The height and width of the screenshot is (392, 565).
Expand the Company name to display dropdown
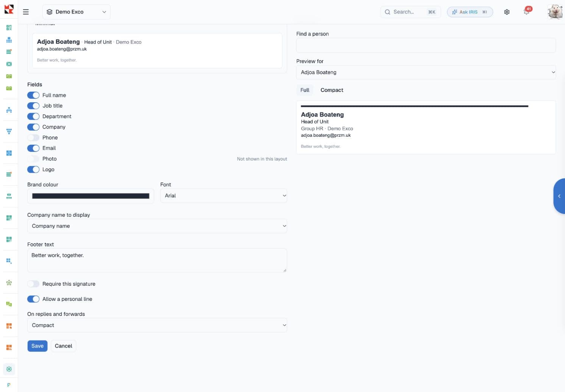coord(157,226)
